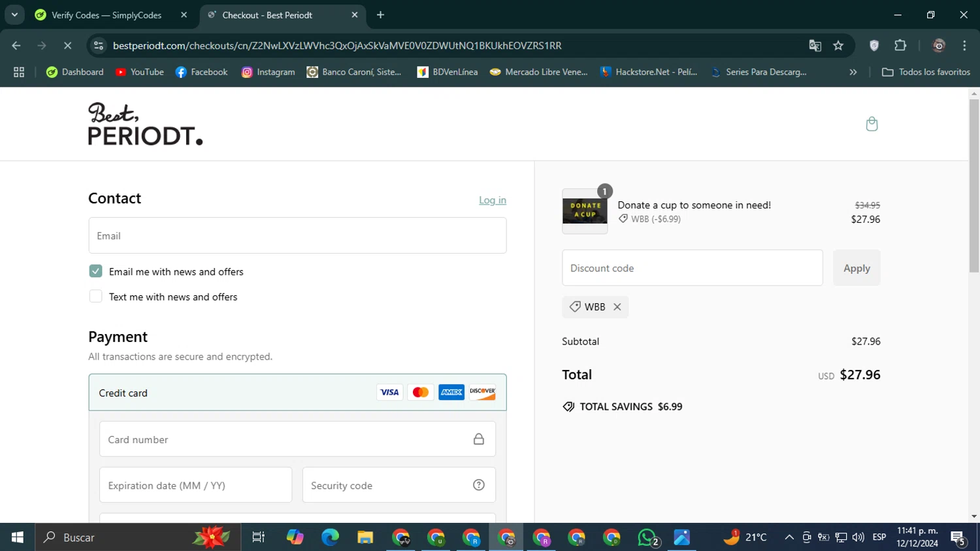Click the Security code field

tap(399, 485)
